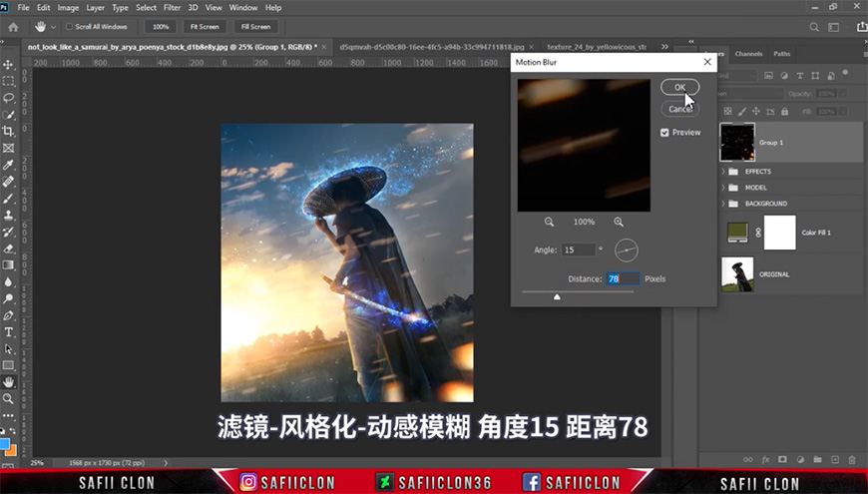The width and height of the screenshot is (868, 494).
Task: Delete layer trash icon in Layers panel
Action: 852,460
